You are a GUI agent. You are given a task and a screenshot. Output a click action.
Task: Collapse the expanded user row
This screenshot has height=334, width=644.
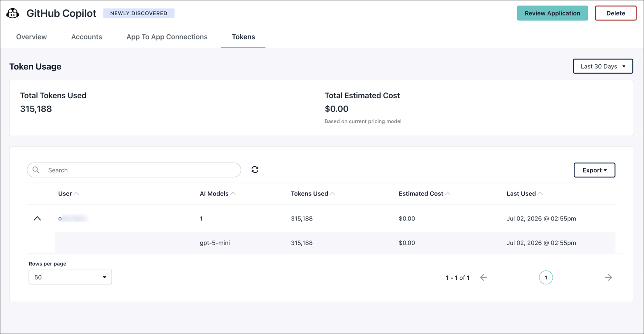coord(37,219)
